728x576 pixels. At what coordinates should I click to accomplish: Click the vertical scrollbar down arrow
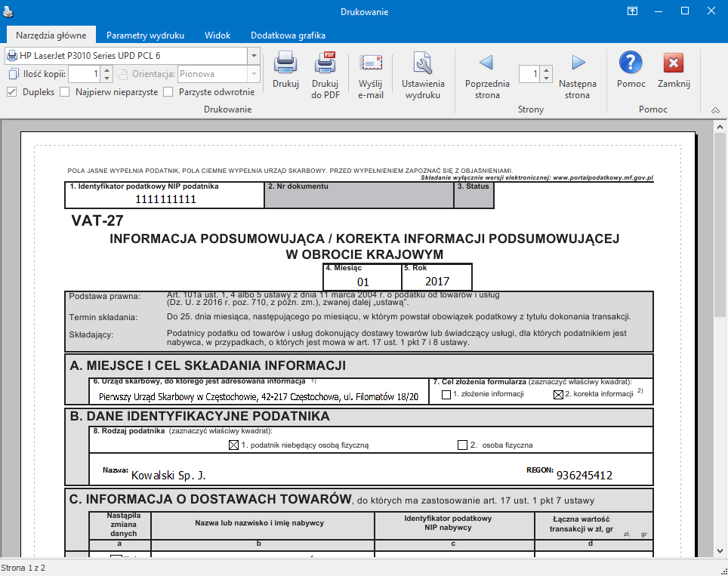721,550
